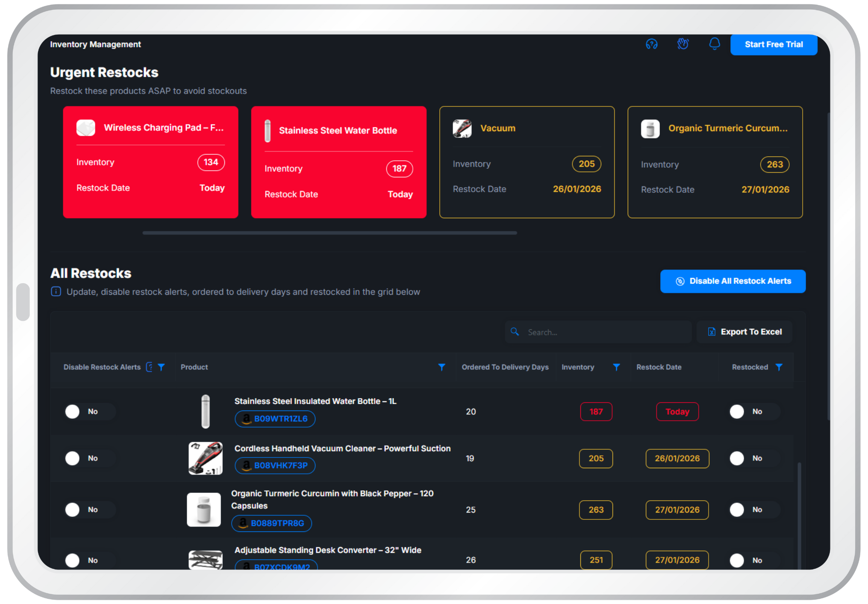Click Disable All Restock Alerts button

pyautogui.click(x=733, y=281)
